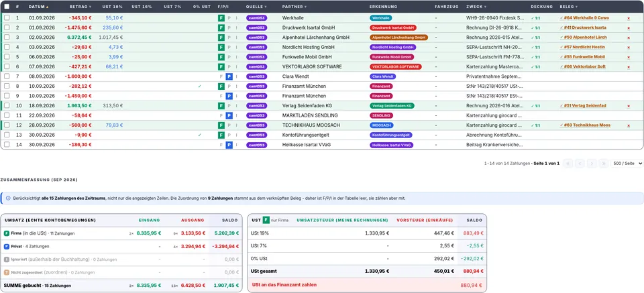Unlink receipt #51 Verlag Seidenfad via red x
The height and width of the screenshot is (293, 644).
(x=629, y=107)
